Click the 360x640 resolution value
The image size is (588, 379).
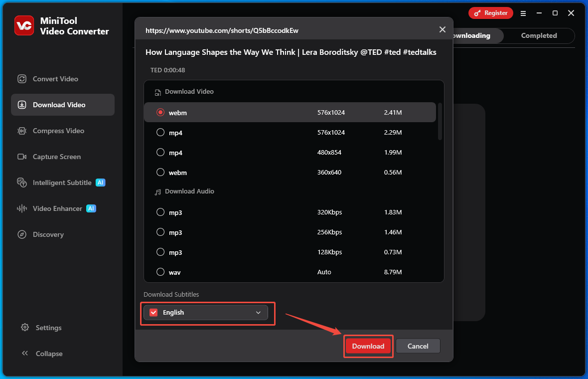point(329,172)
